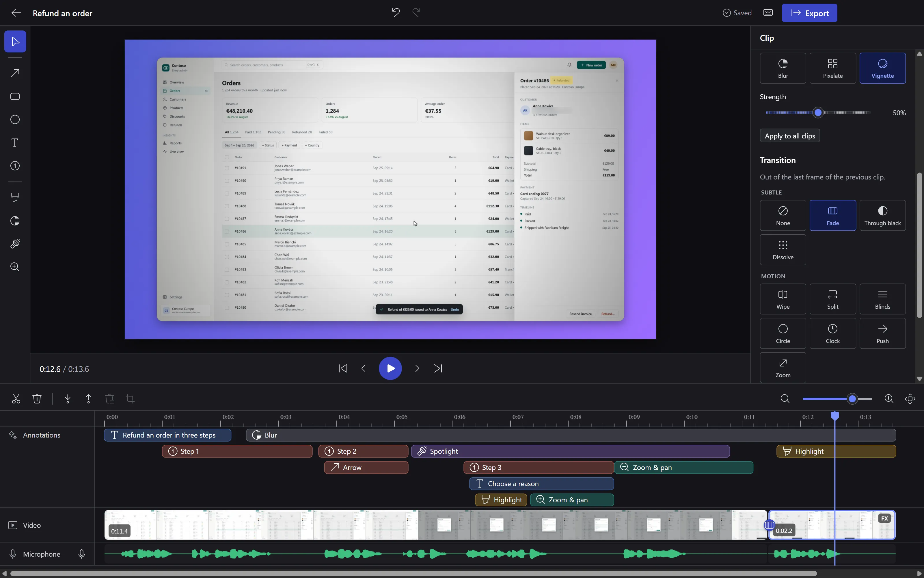Viewport: 924px width, 578px height.
Task: Fit timeline to view icon
Action: tap(910, 399)
